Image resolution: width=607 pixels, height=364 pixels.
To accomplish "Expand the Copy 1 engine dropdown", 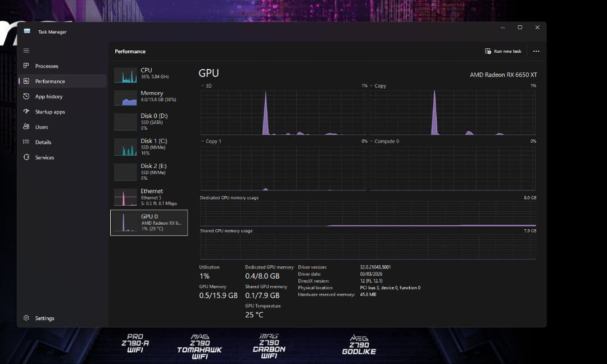I will click(x=202, y=141).
